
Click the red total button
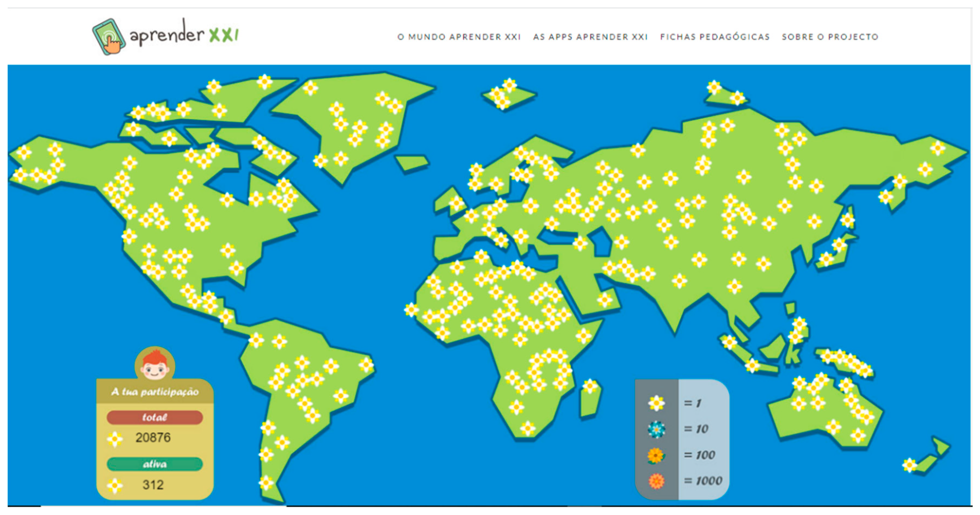155,417
